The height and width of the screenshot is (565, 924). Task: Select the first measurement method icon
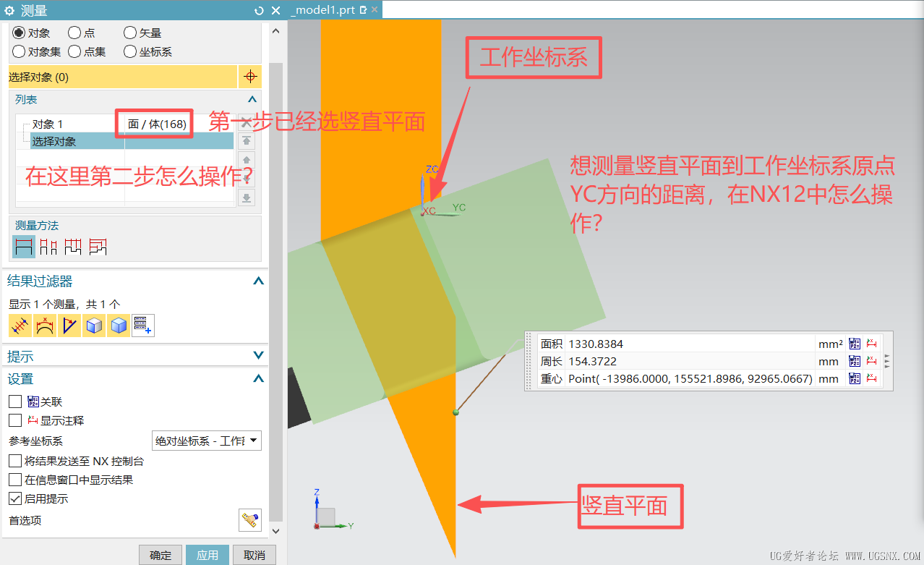[24, 247]
